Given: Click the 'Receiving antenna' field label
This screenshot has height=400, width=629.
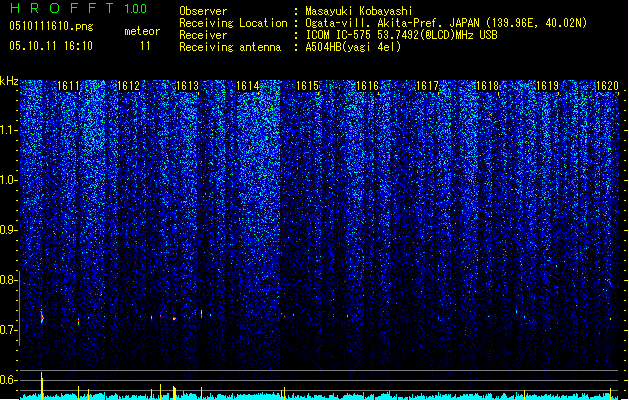Looking at the screenshot, I should coord(230,47).
